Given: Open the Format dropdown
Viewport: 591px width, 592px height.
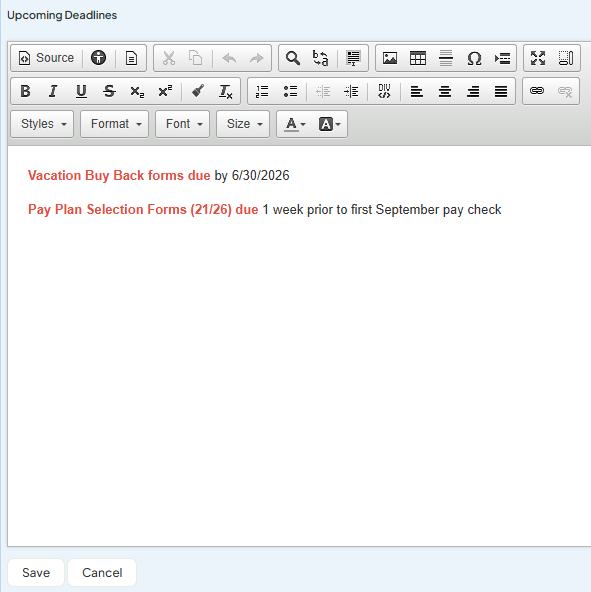Looking at the screenshot, I should pos(114,124).
